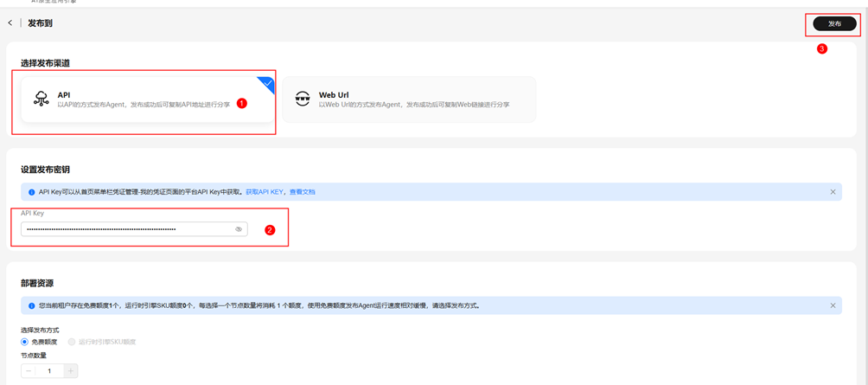Decrease node count with minus button

click(29, 371)
